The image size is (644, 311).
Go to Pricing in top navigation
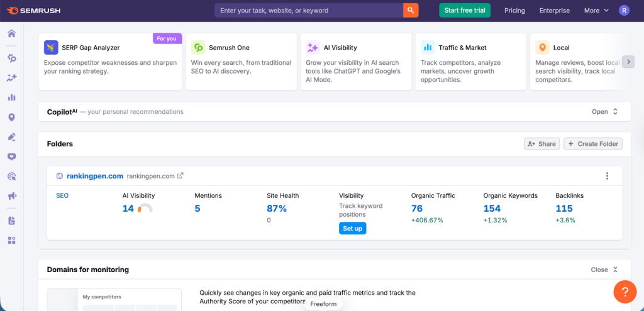(514, 11)
